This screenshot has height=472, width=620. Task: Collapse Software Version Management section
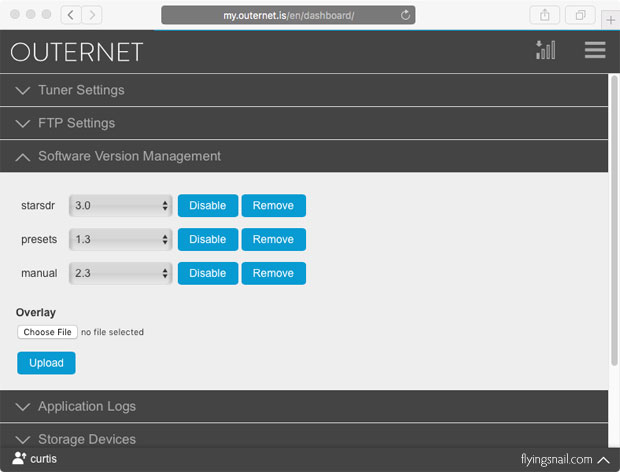pos(304,156)
